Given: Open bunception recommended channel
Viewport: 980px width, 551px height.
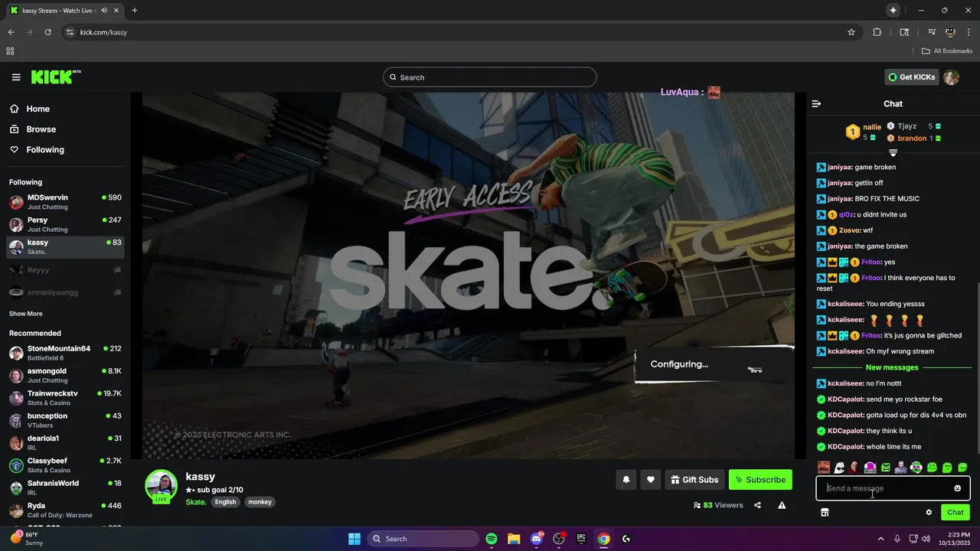Looking at the screenshot, I should click(65, 420).
